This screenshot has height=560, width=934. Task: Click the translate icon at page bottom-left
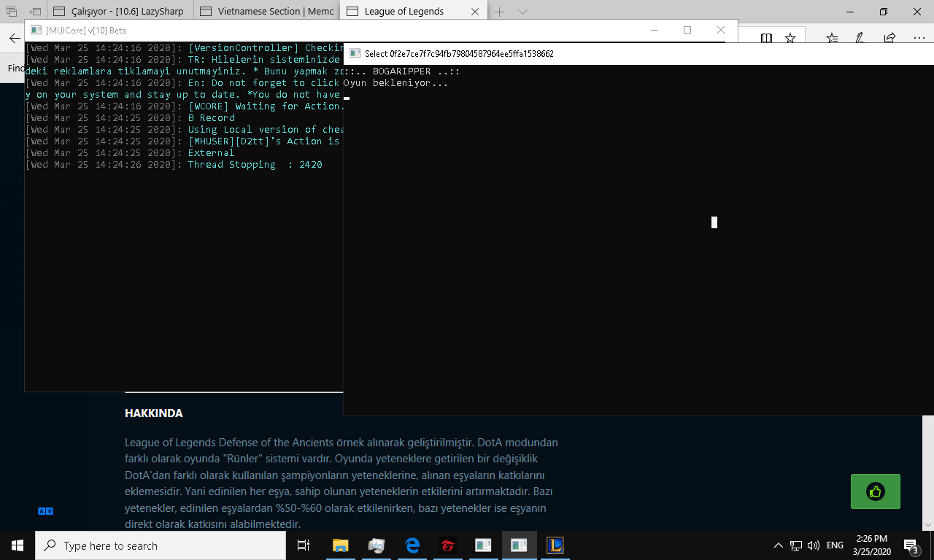45,511
